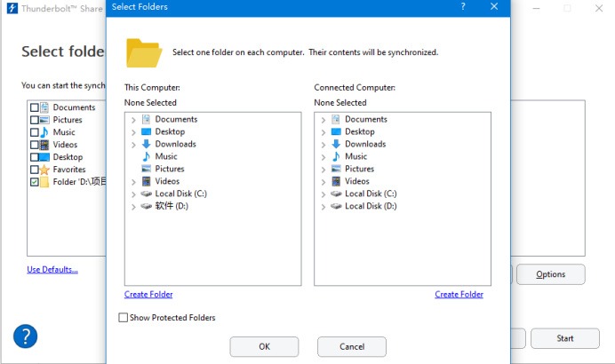This screenshot has height=364, width=615.
Task: Select Music icon in This Computer tree
Action: tap(147, 156)
